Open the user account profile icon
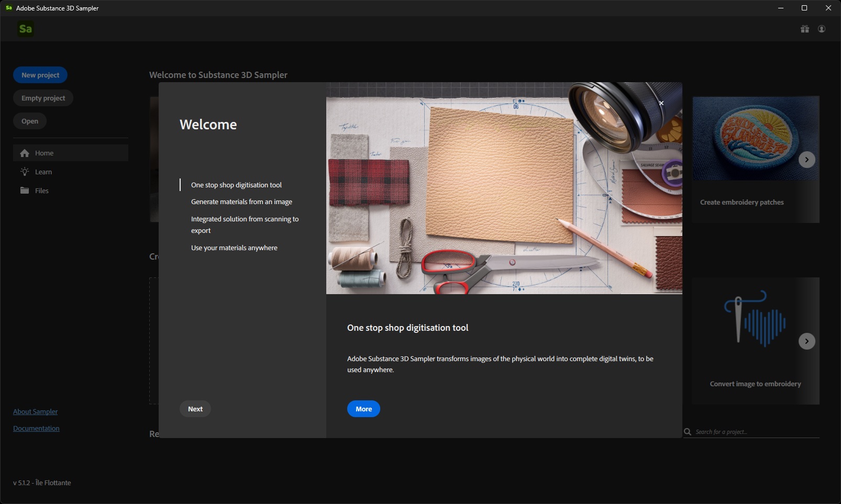841x504 pixels. point(822,29)
